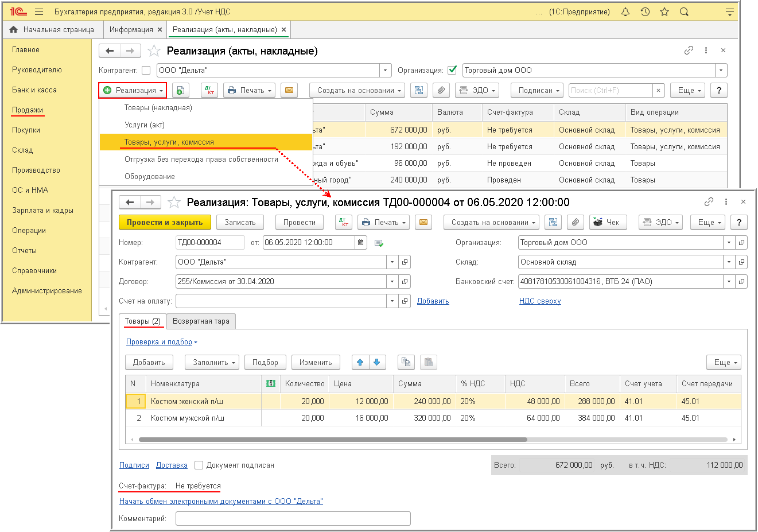Expand Склад field dropdown arrow
Screen dimensions: 758x532
click(x=729, y=262)
